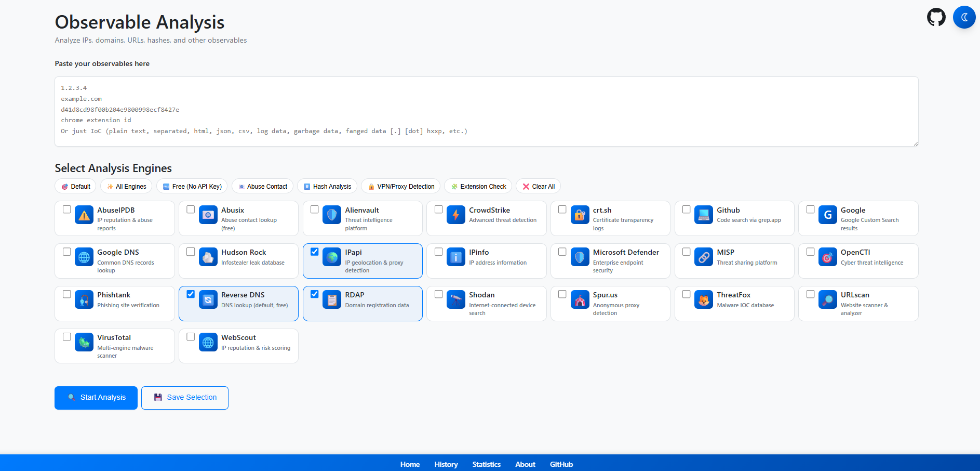This screenshot has height=471, width=980.
Task: Click the MISP link icon
Action: [704, 257]
